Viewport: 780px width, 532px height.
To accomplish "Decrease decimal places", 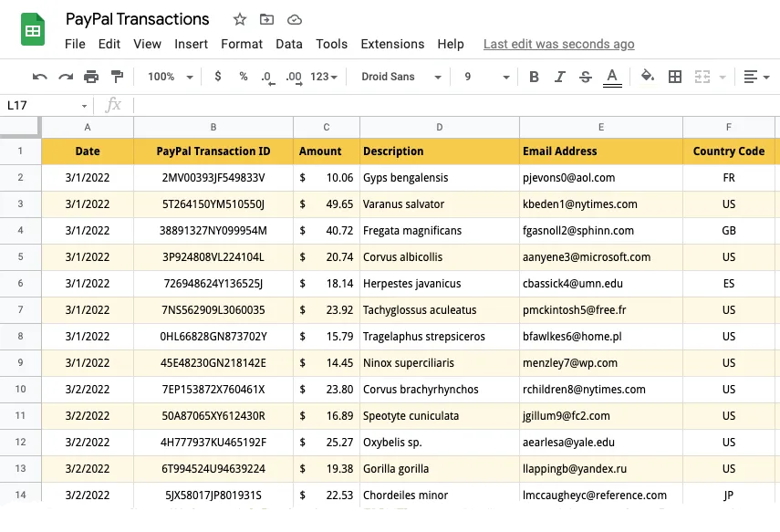I will coord(267,77).
